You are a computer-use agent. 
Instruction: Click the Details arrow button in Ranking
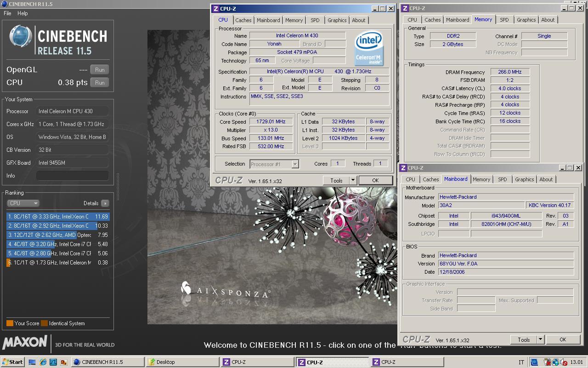pyautogui.click(x=105, y=203)
